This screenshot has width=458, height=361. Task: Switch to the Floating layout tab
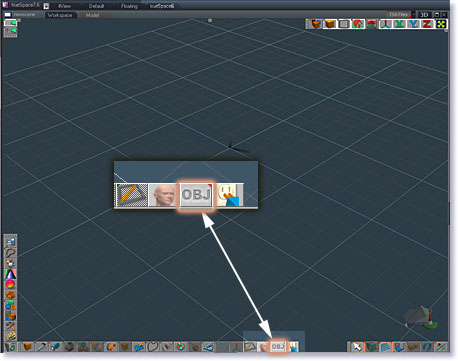coord(129,6)
